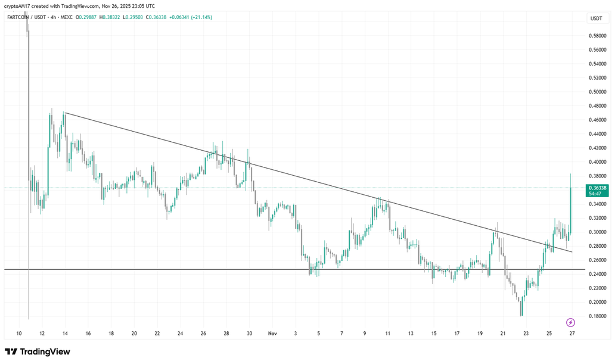This screenshot has height=364, width=615.
Task: Click the +21.14% change value in legend
Action: pos(200,17)
